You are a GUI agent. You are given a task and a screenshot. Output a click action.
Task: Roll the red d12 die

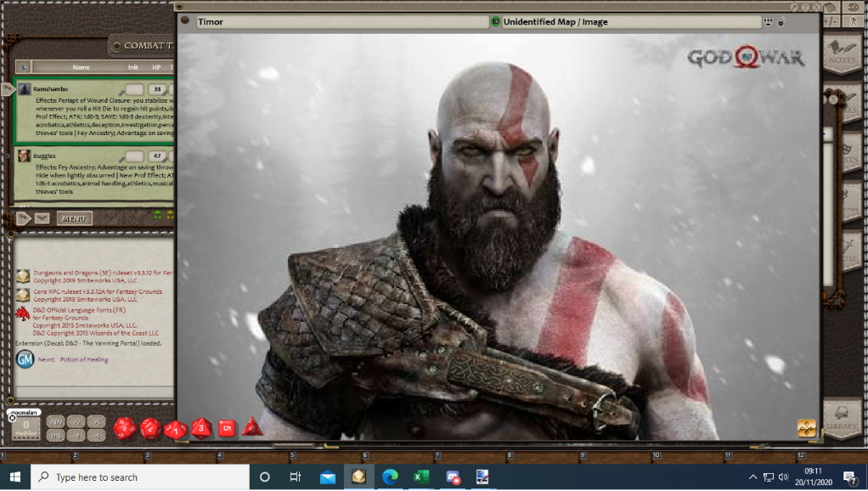click(150, 428)
